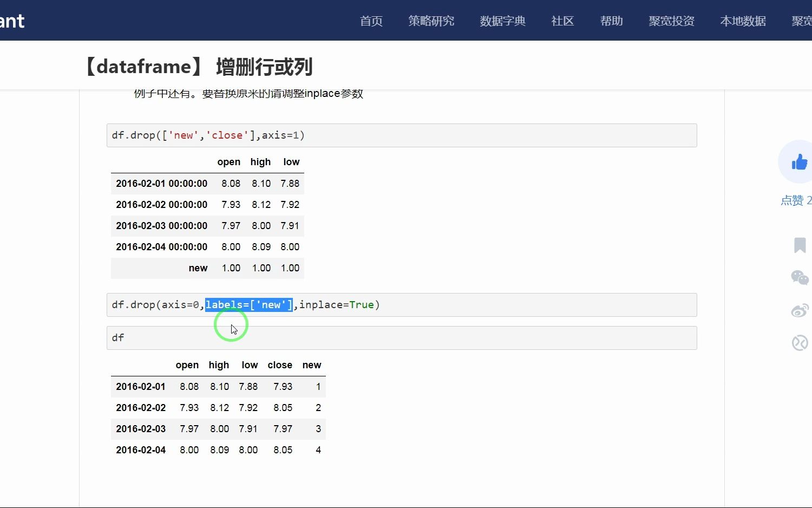Click new value 4 in 2016-02-04 row
The height and width of the screenshot is (508, 812).
(x=318, y=450)
